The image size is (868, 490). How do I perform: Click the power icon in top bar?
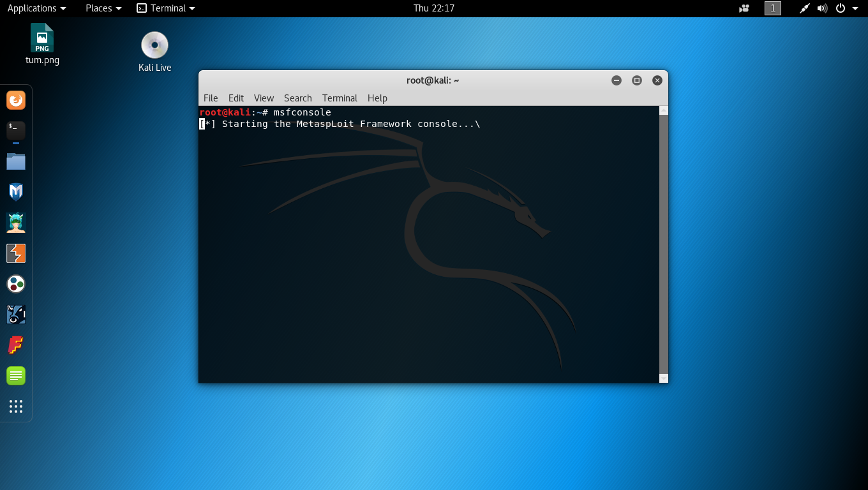tap(841, 8)
